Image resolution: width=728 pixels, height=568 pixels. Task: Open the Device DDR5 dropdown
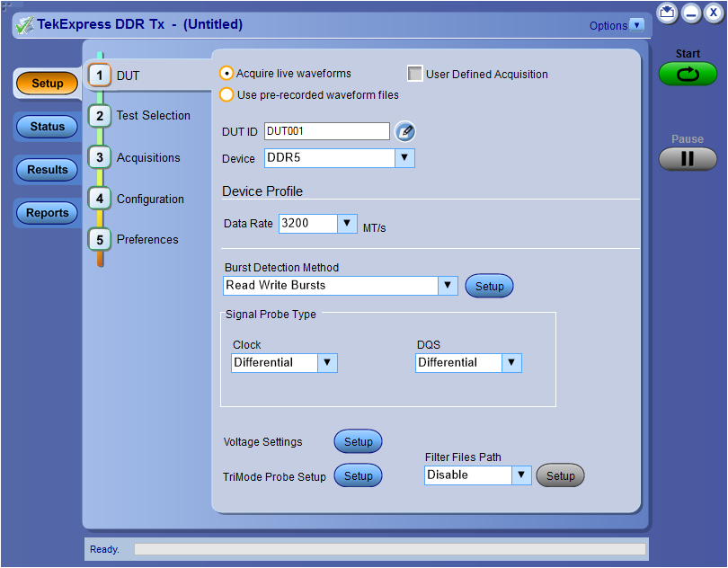click(x=404, y=158)
